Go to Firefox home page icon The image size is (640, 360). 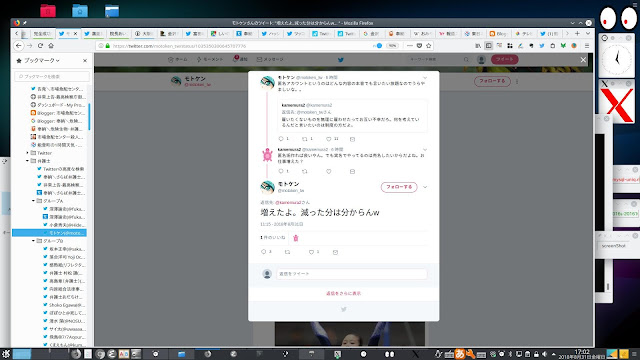(x=51, y=46)
